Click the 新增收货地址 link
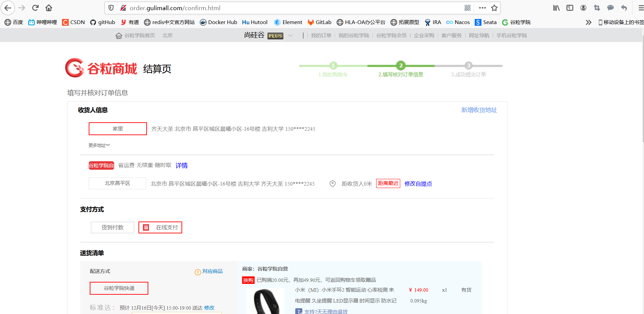644x314 pixels. tap(479, 110)
